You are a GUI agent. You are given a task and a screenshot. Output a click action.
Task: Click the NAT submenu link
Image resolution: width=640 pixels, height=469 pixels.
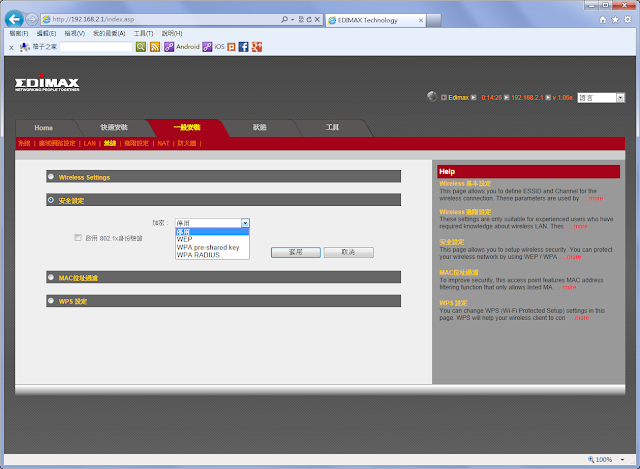click(163, 143)
